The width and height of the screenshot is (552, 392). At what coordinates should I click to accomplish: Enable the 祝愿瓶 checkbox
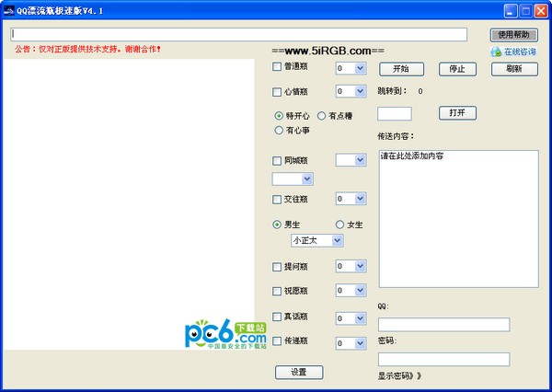(x=277, y=292)
